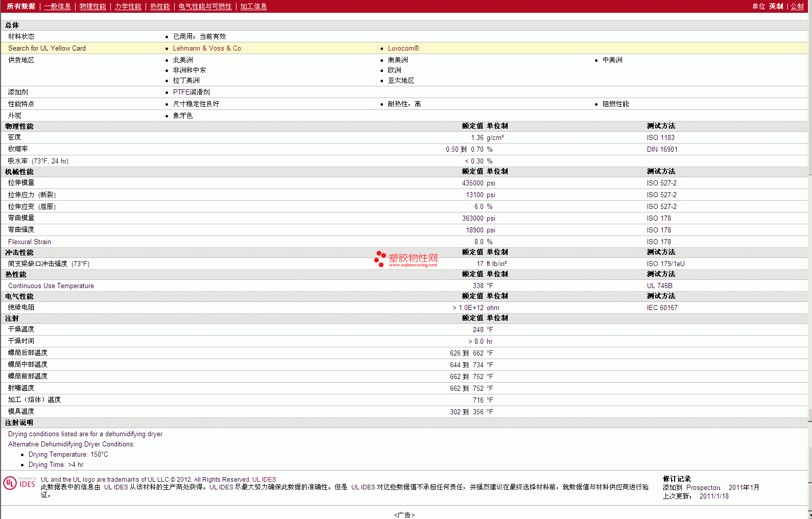The image size is (812, 519).
Task: Click the 上次更新 2011/1/18 revision entry
Action: click(x=696, y=496)
